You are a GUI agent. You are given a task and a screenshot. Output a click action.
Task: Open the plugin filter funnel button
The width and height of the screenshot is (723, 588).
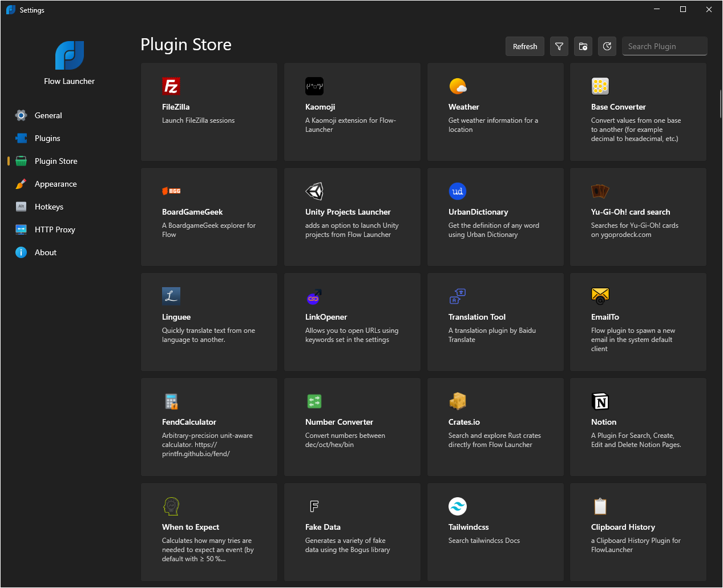pyautogui.click(x=559, y=46)
